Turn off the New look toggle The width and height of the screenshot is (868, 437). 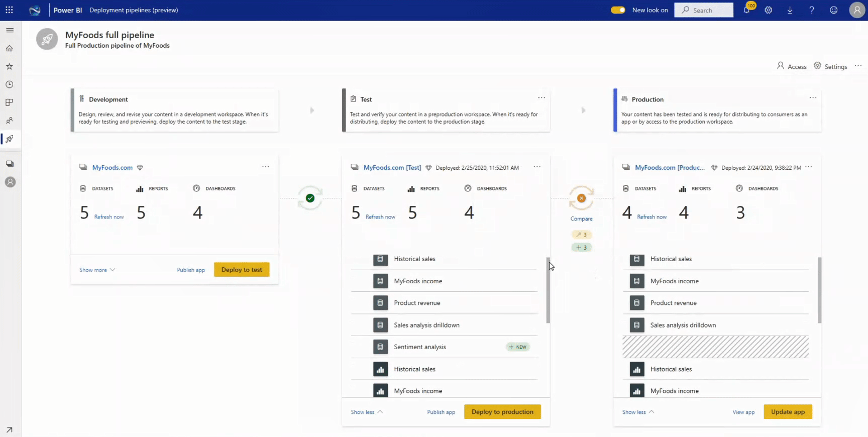[618, 10]
